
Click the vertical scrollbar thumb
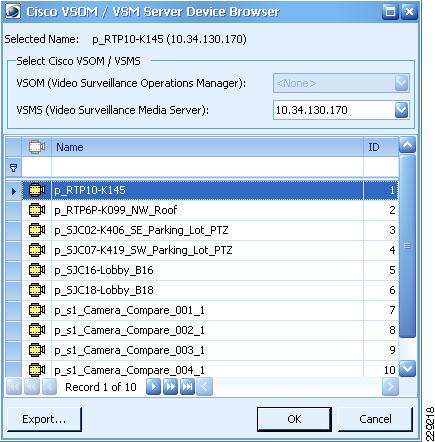[x=407, y=246]
